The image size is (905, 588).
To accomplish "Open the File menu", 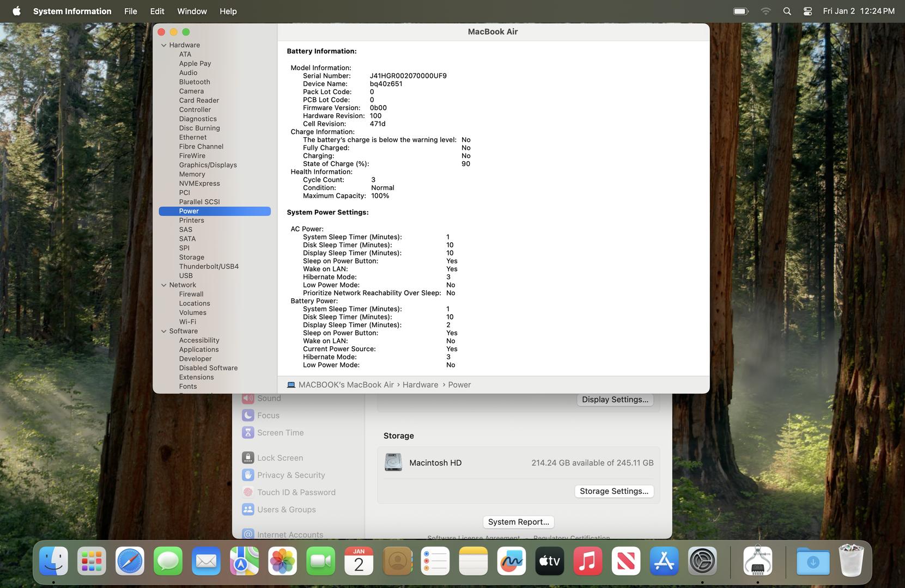I will (130, 11).
